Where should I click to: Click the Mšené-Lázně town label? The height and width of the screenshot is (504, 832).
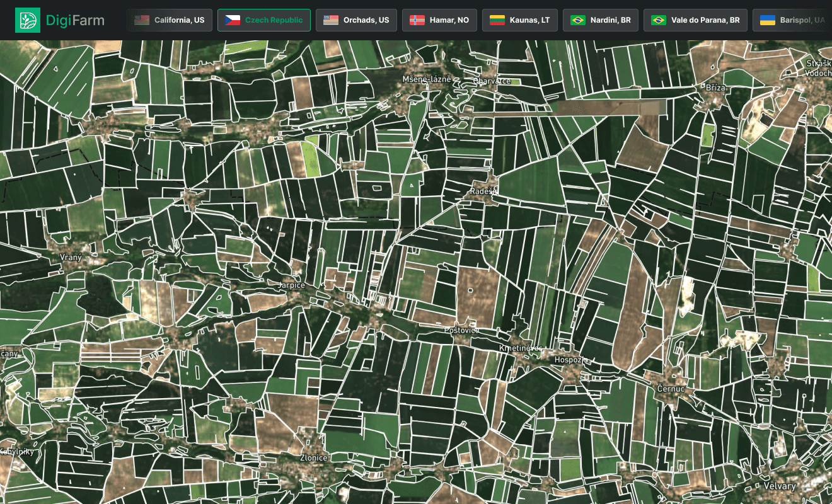coord(427,79)
